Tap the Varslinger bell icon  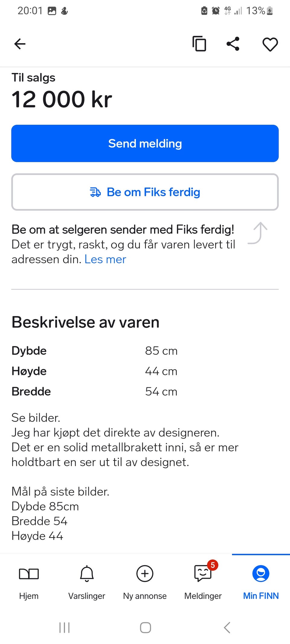(x=87, y=573)
